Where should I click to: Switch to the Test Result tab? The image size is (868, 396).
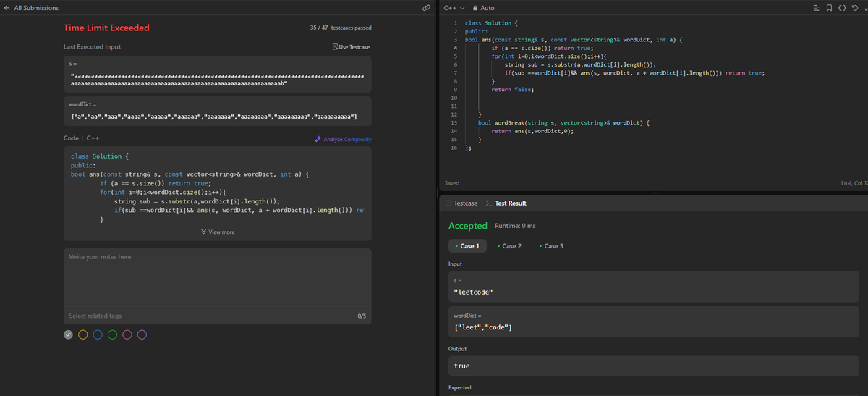click(506, 203)
